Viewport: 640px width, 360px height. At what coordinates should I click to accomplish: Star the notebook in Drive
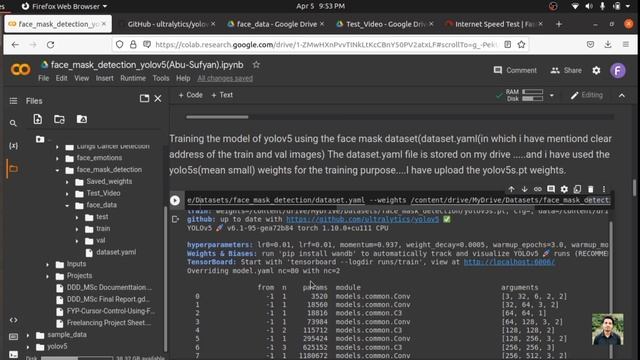point(256,64)
